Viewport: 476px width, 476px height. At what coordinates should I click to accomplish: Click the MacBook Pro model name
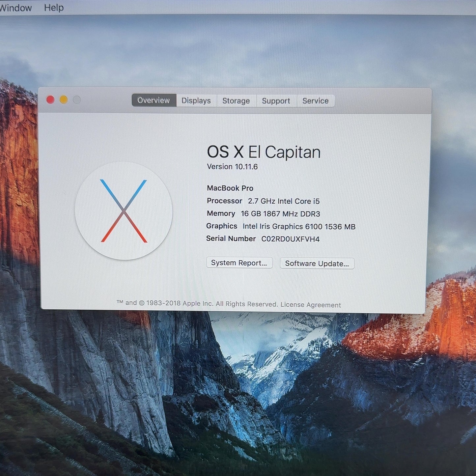(x=230, y=188)
